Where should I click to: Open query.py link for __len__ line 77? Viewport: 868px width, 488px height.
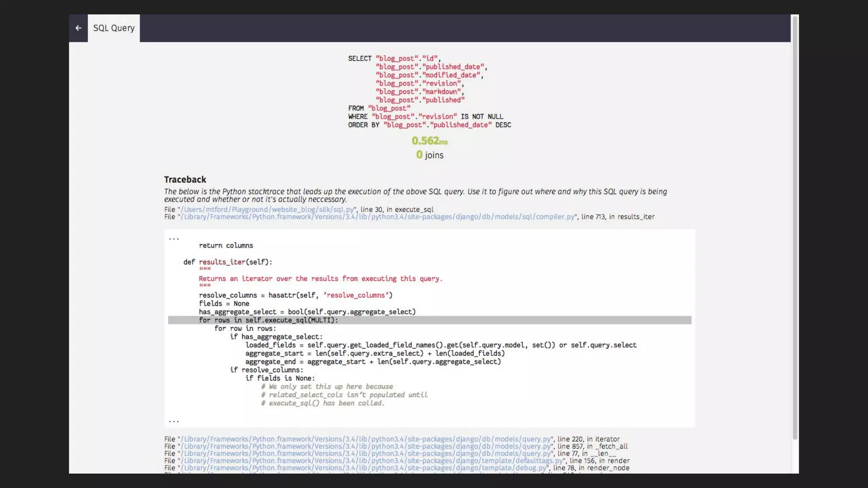(366, 454)
